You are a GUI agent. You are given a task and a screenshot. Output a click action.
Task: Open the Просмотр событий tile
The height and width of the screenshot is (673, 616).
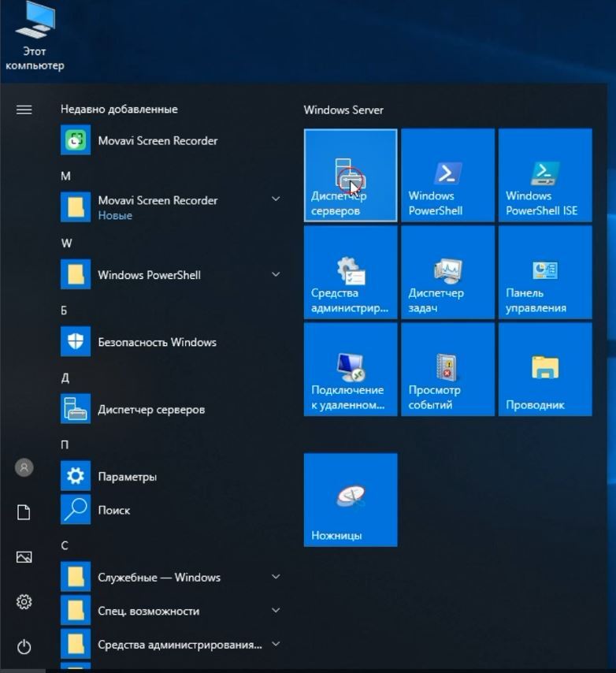[x=448, y=370]
